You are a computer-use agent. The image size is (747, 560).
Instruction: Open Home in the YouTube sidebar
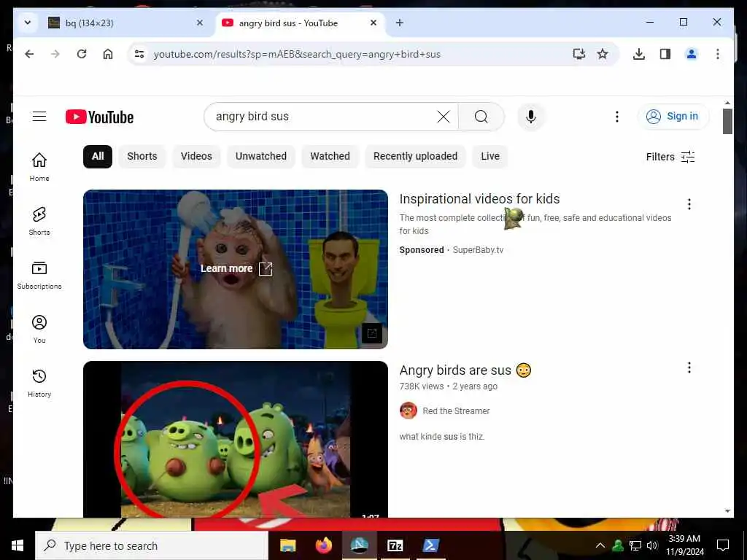click(39, 167)
